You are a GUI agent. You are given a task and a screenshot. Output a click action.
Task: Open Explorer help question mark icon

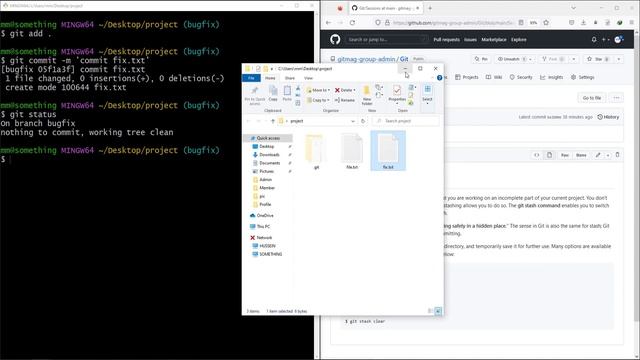coord(439,78)
